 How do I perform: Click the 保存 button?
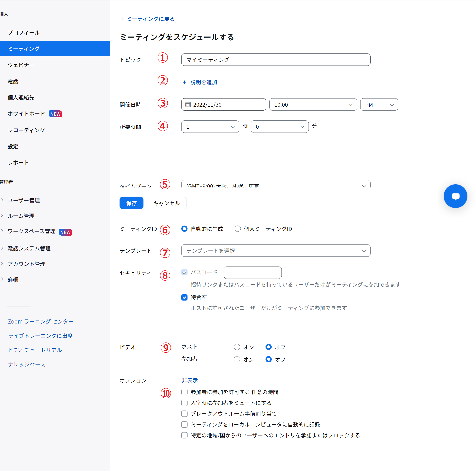pos(131,203)
